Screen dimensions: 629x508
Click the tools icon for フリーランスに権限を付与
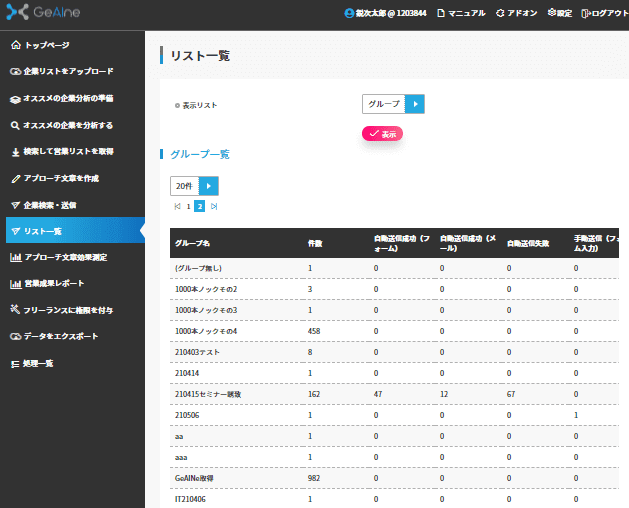pos(15,309)
